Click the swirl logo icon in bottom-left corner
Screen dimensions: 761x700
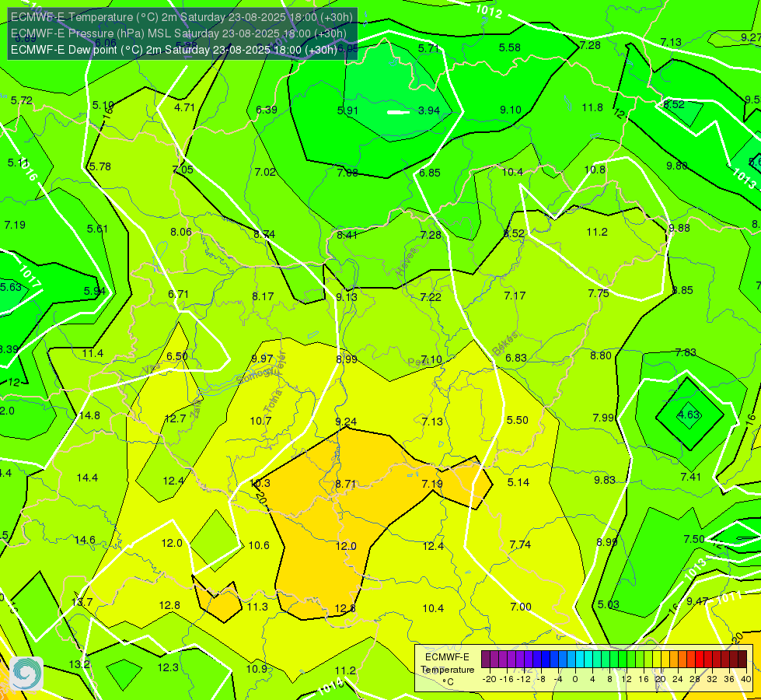[26, 674]
